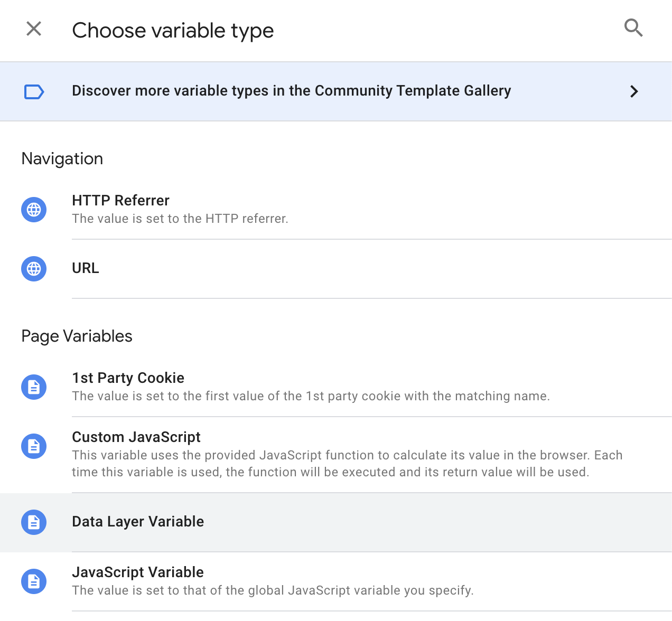This screenshot has height=621, width=672.
Task: Open the Discover more variable types banner
Action: pyautogui.click(x=291, y=91)
